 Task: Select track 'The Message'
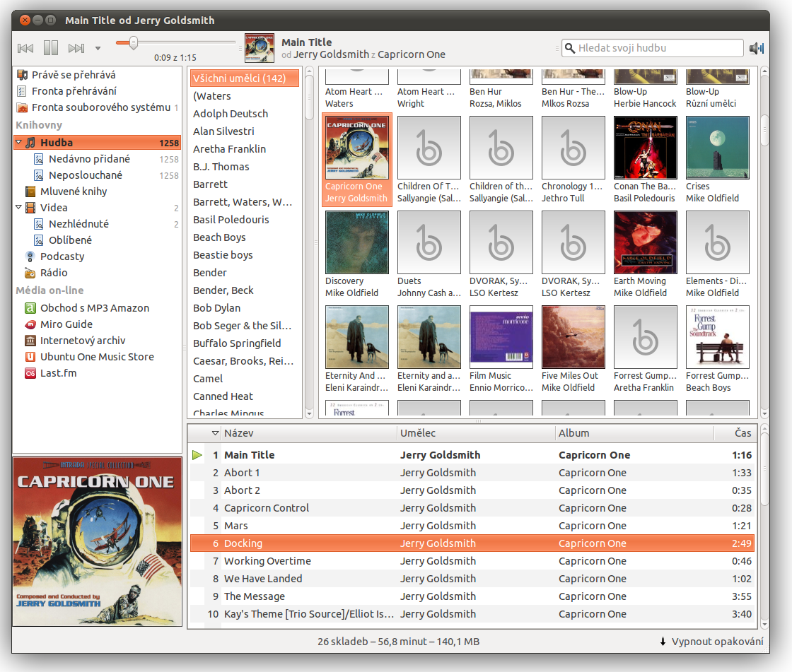[472, 596]
